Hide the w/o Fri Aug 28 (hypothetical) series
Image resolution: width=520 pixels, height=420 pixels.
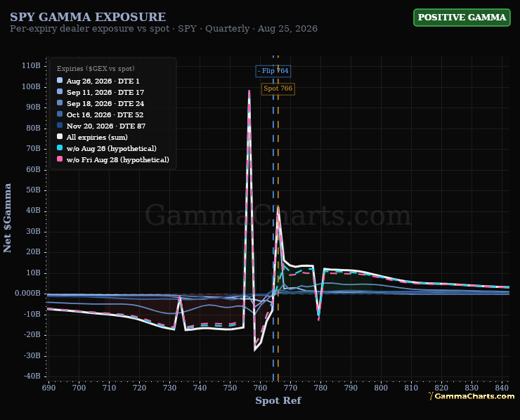point(113,159)
